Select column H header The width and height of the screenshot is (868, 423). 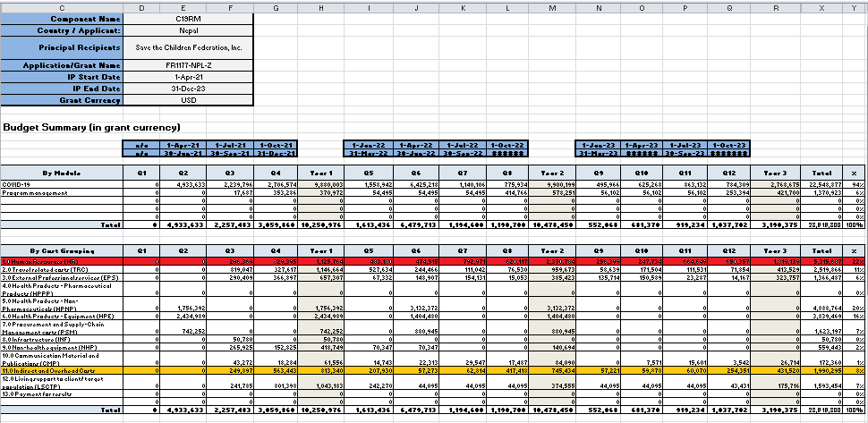point(321,6)
